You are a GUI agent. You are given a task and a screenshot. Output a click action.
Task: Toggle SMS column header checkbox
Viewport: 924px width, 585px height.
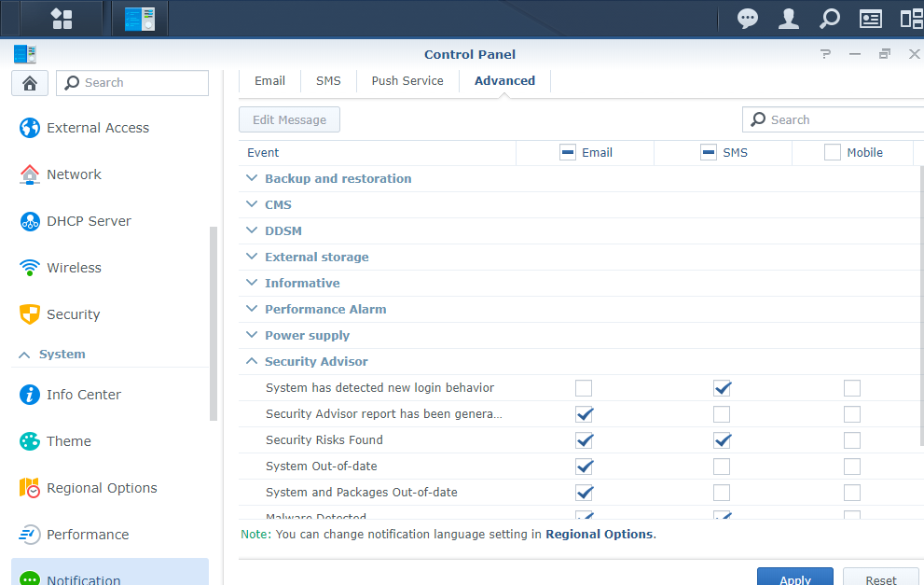pos(709,152)
